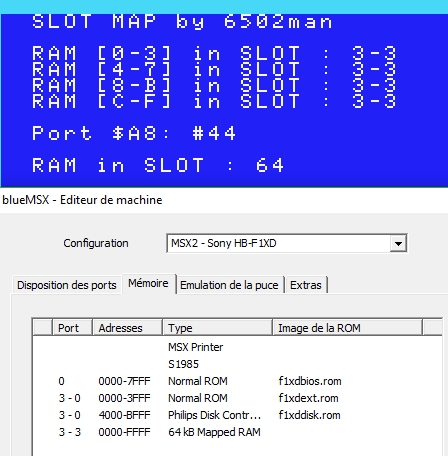The width and height of the screenshot is (448, 456).
Task: Click the Configuration label
Action: 96,243
